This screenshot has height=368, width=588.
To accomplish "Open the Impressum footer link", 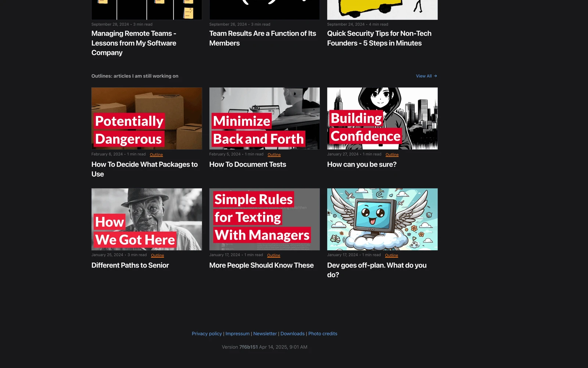I will coord(237,334).
